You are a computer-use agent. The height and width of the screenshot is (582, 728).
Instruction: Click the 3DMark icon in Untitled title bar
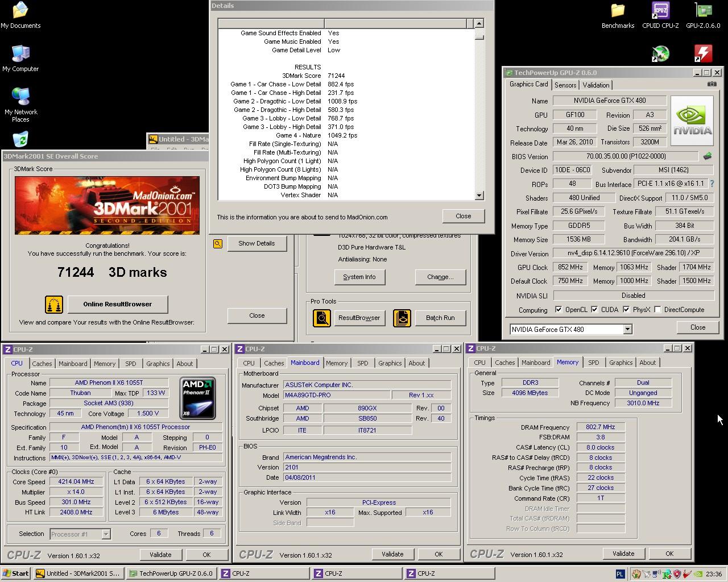click(152, 139)
